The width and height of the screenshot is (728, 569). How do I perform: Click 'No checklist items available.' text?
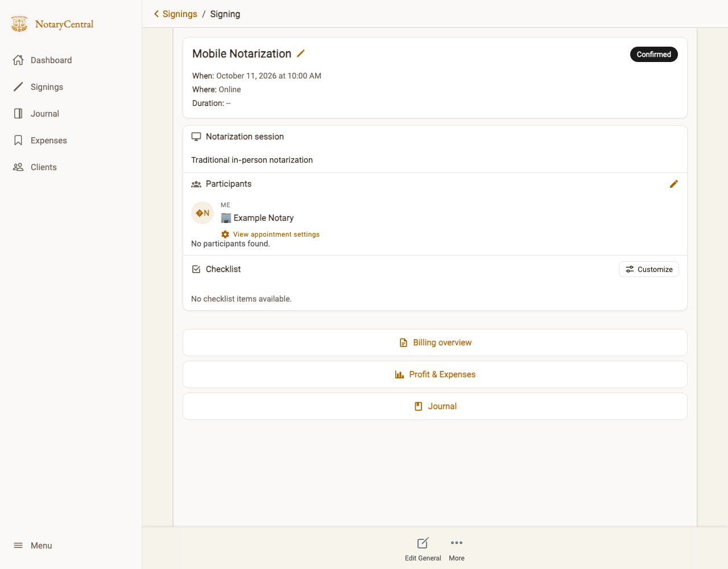tap(241, 299)
